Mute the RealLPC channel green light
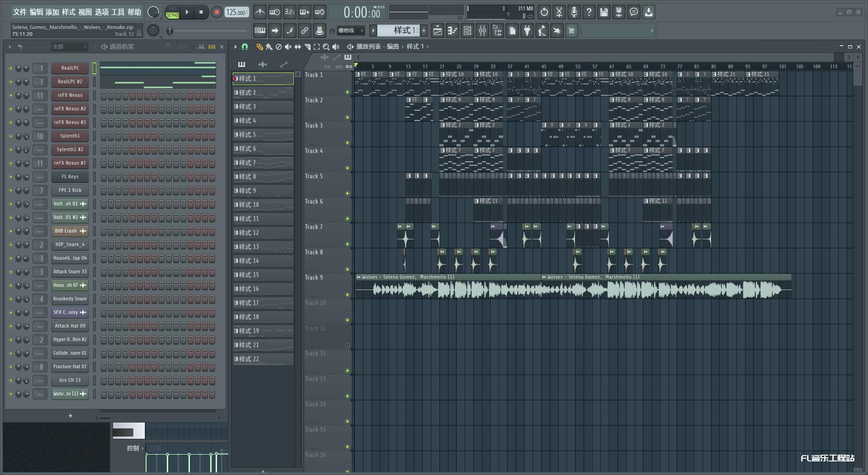The image size is (868, 475). tap(11, 68)
